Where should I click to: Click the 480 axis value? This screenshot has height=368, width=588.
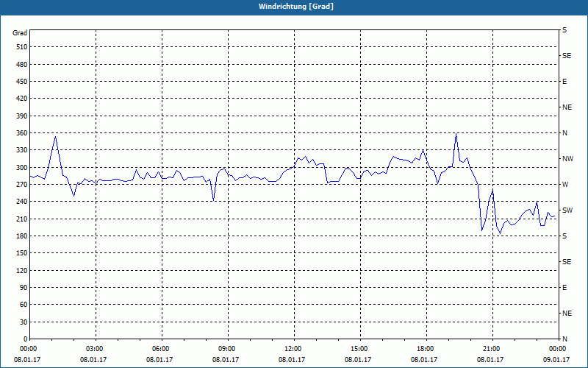pyautogui.click(x=22, y=65)
